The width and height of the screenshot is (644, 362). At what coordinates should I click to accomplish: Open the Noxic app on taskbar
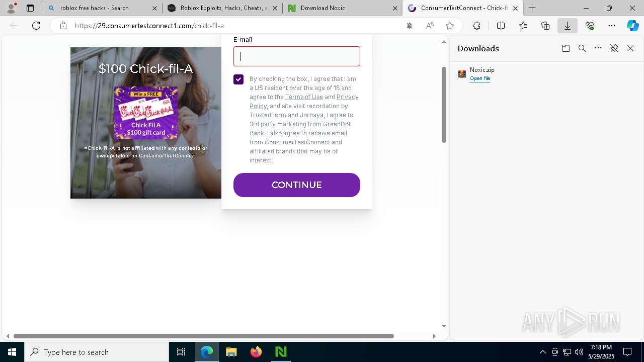point(281,352)
